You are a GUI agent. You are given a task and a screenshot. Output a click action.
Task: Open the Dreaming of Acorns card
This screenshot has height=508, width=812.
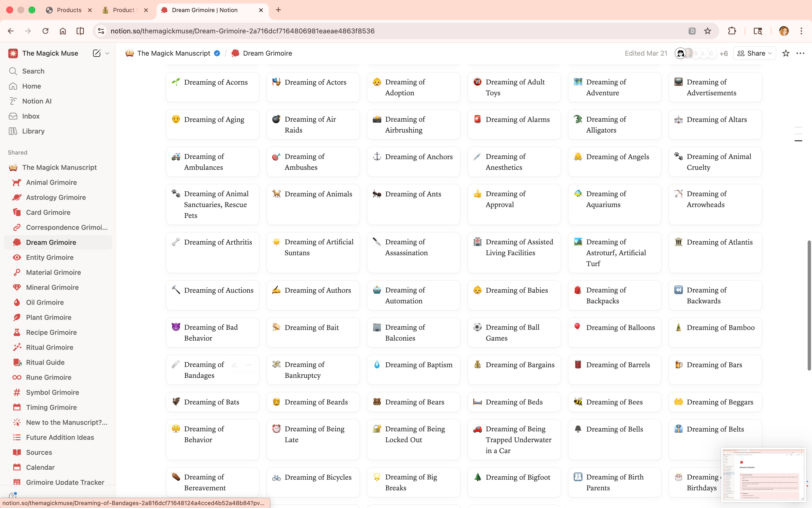[x=212, y=87]
